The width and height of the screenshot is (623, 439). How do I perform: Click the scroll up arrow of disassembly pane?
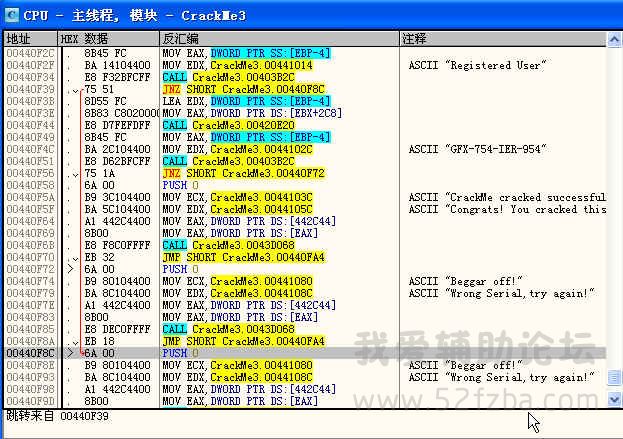point(614,38)
